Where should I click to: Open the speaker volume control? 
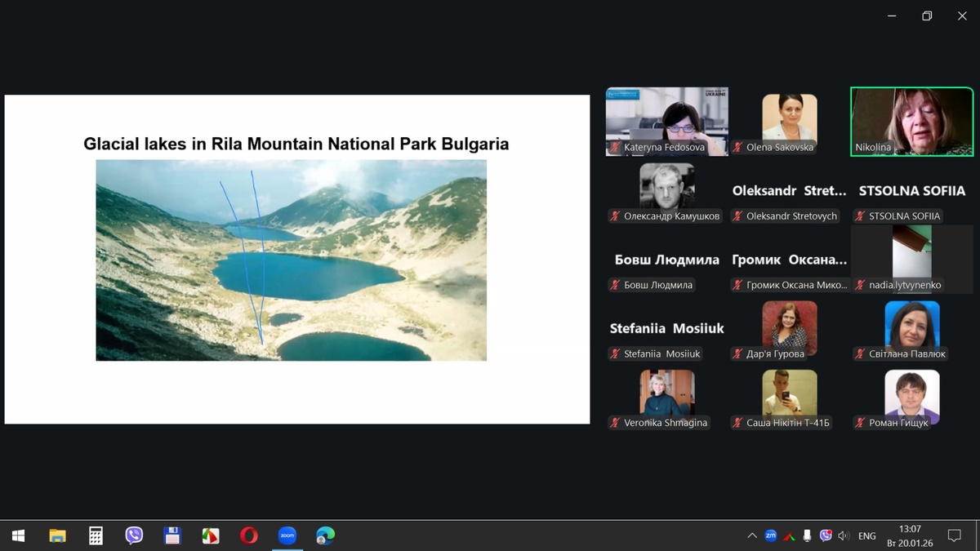(x=844, y=535)
